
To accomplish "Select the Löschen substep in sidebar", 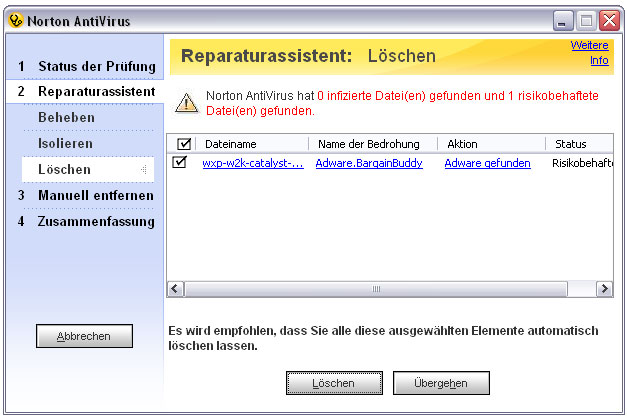I will pos(88,170).
